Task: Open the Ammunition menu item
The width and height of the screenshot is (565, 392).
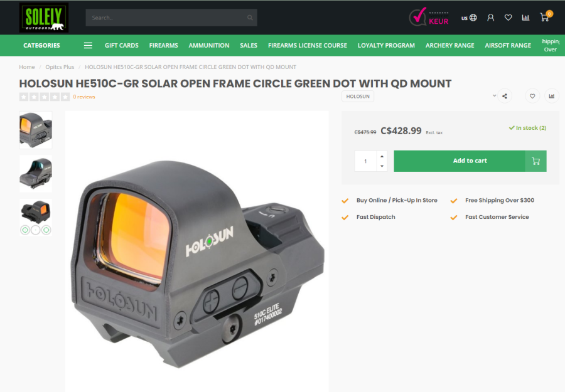Action: [209, 45]
